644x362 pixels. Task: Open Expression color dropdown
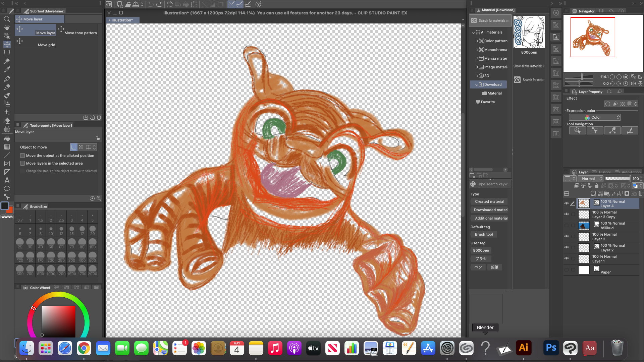(595, 117)
